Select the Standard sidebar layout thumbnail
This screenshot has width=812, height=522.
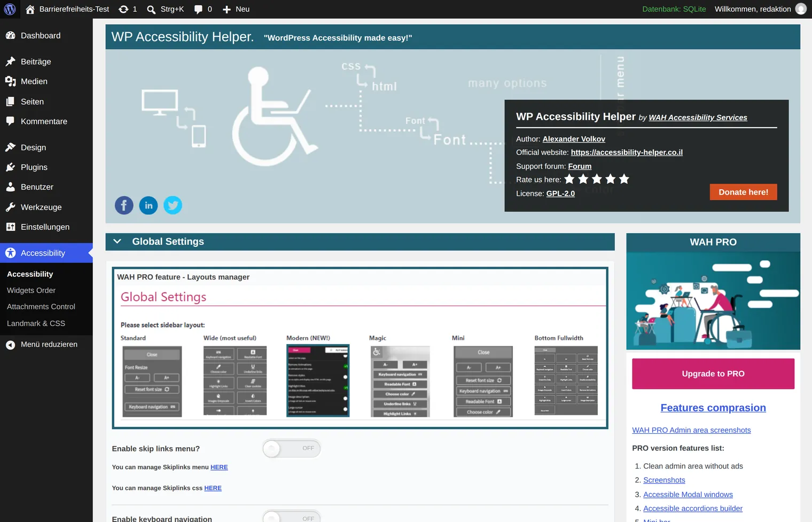coord(152,381)
